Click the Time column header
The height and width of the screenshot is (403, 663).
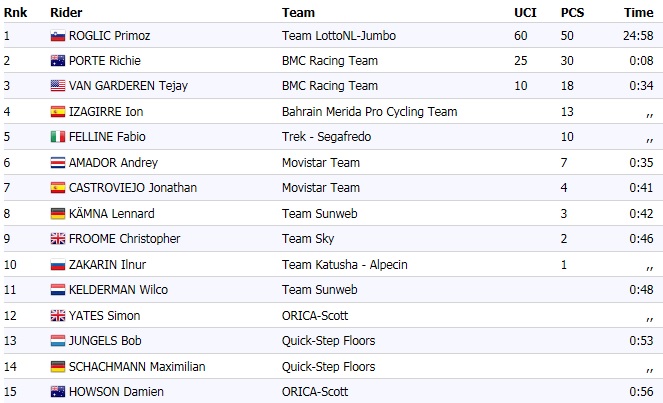[639, 13]
